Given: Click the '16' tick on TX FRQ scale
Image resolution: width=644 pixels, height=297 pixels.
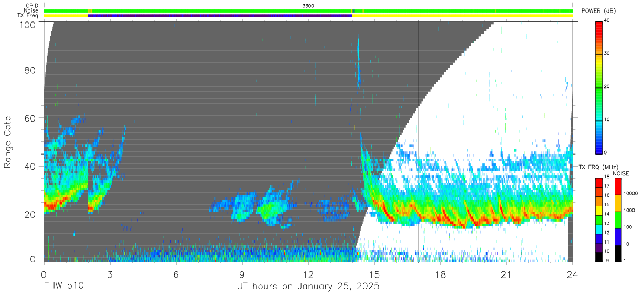Looking at the screenshot, I should [x=607, y=196].
